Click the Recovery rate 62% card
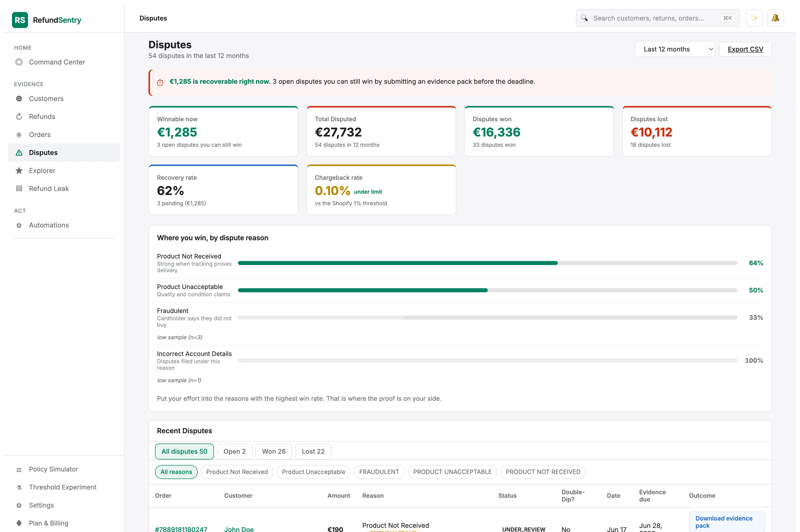This screenshot has height=532, width=800. (223, 190)
